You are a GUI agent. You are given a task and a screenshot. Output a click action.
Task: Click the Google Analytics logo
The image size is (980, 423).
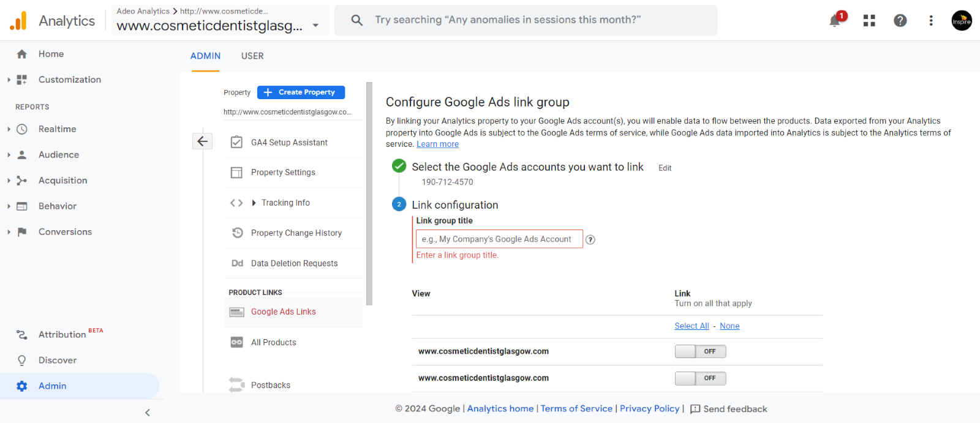18,21
